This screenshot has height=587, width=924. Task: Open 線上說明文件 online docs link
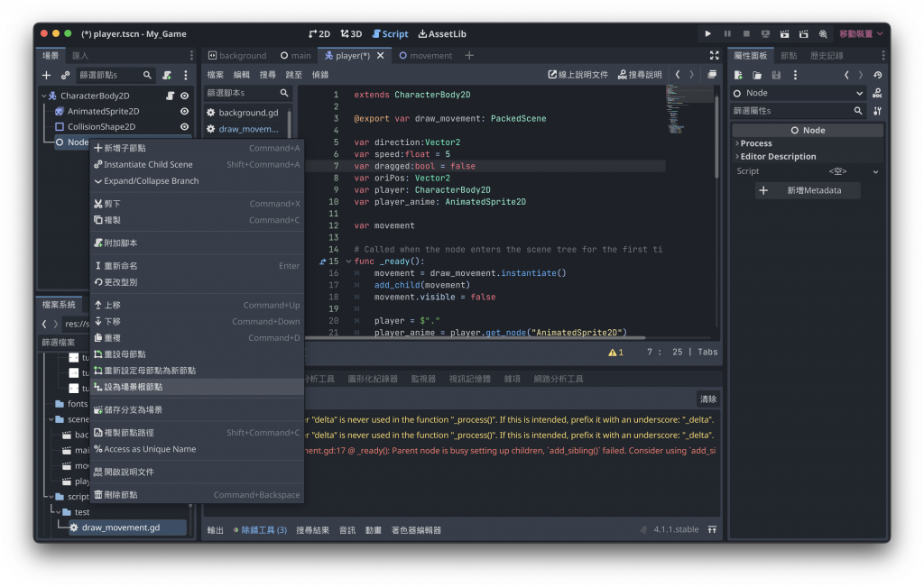[578, 75]
